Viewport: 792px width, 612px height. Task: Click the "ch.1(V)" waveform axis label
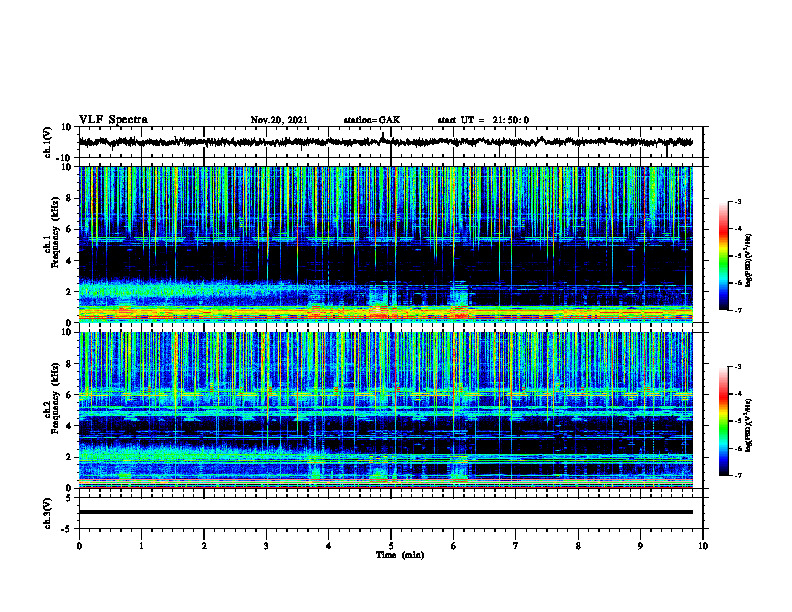tap(48, 142)
